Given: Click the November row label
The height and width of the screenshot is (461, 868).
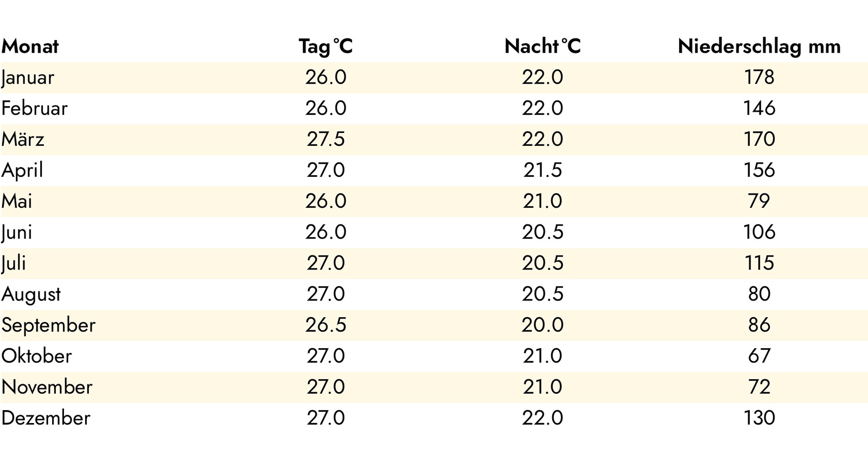Looking at the screenshot, I should point(47,387).
